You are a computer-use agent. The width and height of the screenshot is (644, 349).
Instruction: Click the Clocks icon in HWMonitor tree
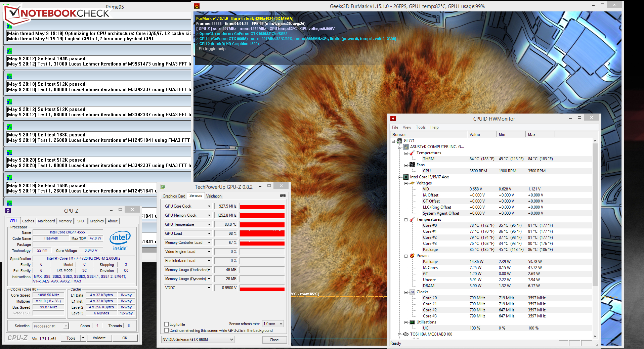pos(412,292)
